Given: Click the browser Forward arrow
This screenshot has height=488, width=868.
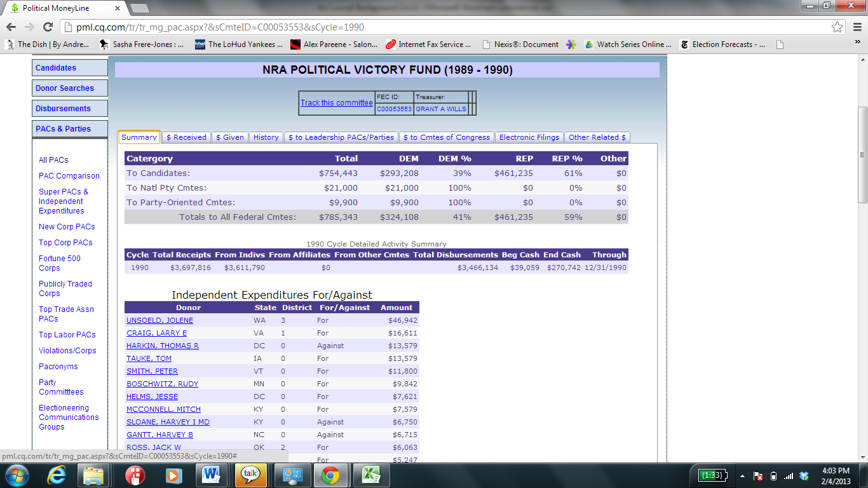Looking at the screenshot, I should [x=29, y=27].
